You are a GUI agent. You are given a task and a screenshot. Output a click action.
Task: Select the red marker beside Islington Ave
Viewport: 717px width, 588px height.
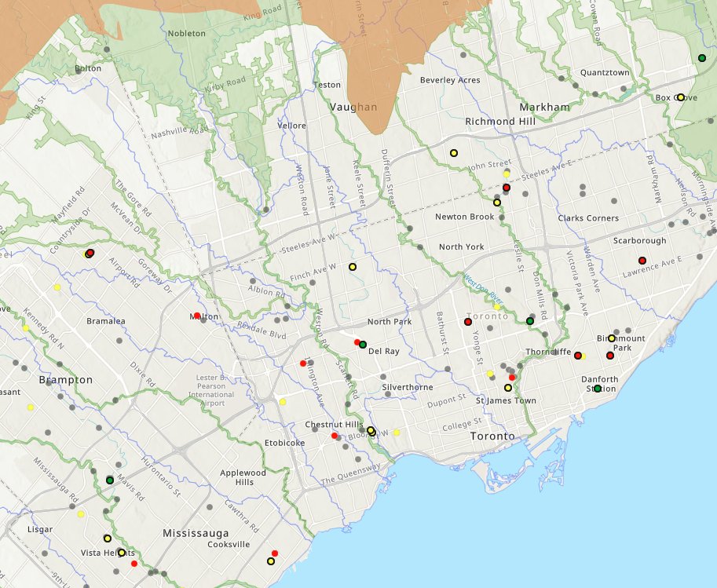pyautogui.click(x=302, y=363)
